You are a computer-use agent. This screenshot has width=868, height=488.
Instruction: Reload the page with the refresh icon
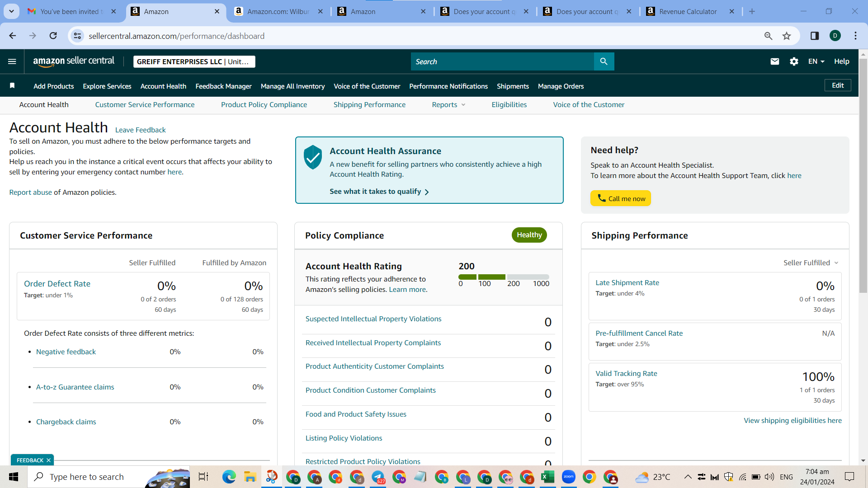[x=53, y=36]
